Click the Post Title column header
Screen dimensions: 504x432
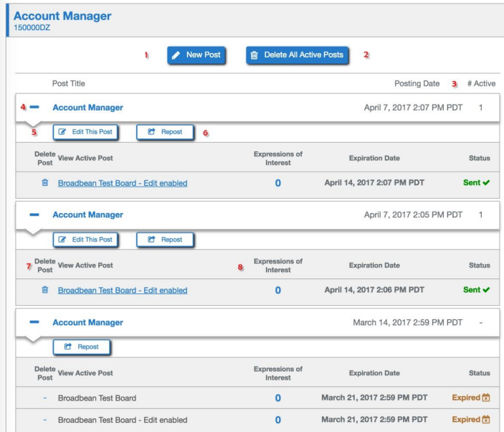click(68, 84)
